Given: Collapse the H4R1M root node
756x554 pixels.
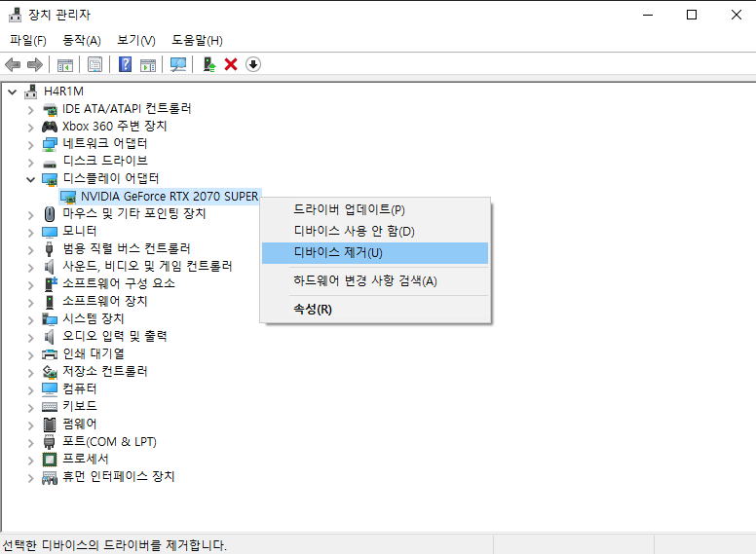Looking at the screenshot, I should click(x=13, y=92).
